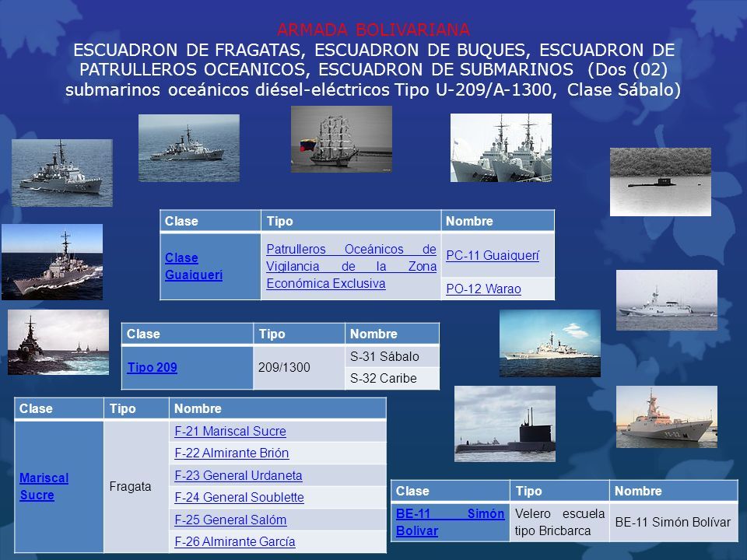Screen dimensions: 747x560
Task: Select the patrol vessel photo at sunset
Action: click(x=667, y=417)
